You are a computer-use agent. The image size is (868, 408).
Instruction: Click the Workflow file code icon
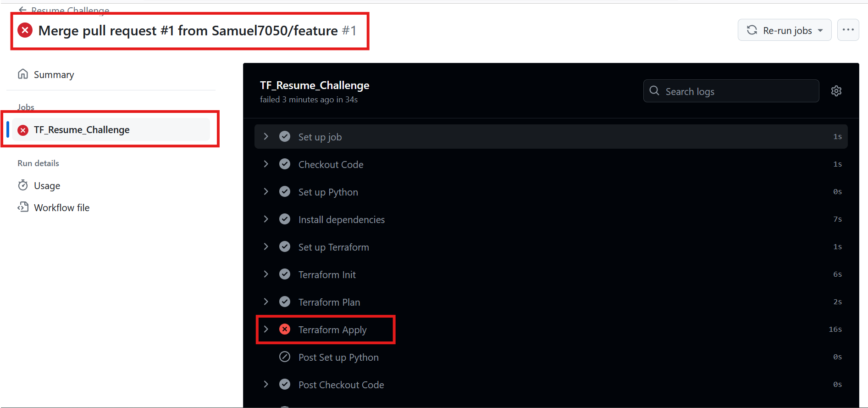23,207
